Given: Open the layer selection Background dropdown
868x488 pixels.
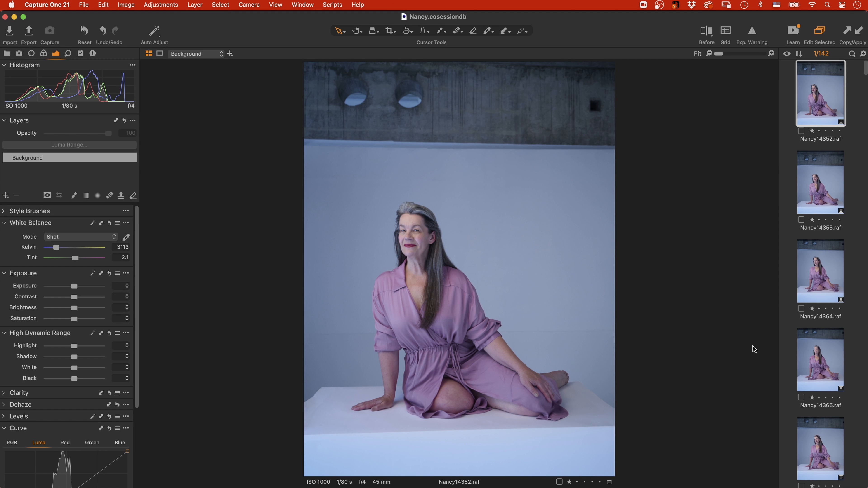Looking at the screenshot, I should 196,54.
